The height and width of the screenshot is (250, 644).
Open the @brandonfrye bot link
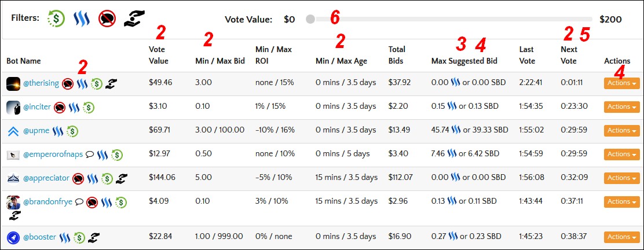tap(48, 201)
